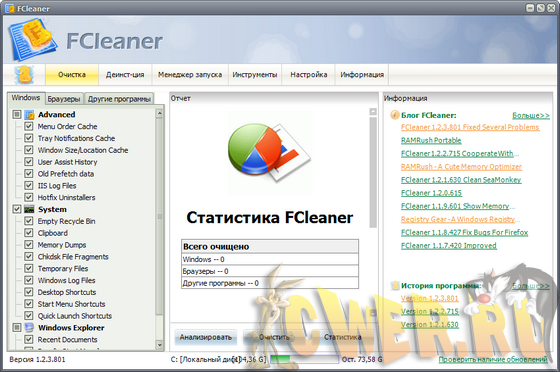Open FCleaner 1.1.8.427 Fix Bugs For Firefox link
The image size is (560, 372).
pos(464,232)
